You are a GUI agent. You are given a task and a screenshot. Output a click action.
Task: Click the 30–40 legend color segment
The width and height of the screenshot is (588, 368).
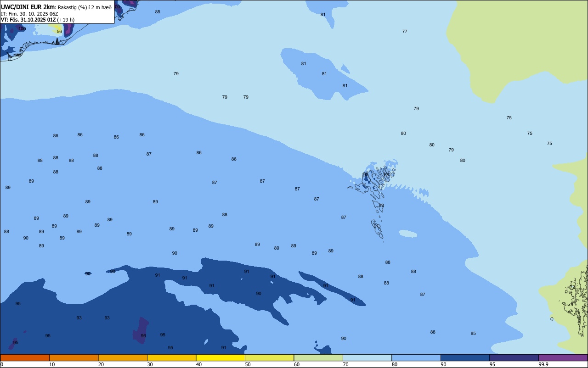point(171,357)
